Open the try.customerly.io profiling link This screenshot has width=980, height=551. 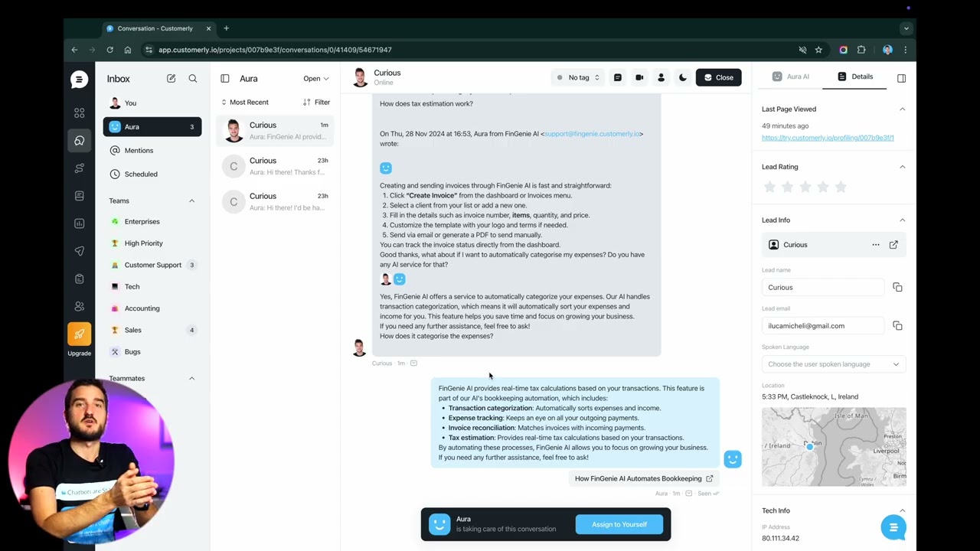click(828, 138)
